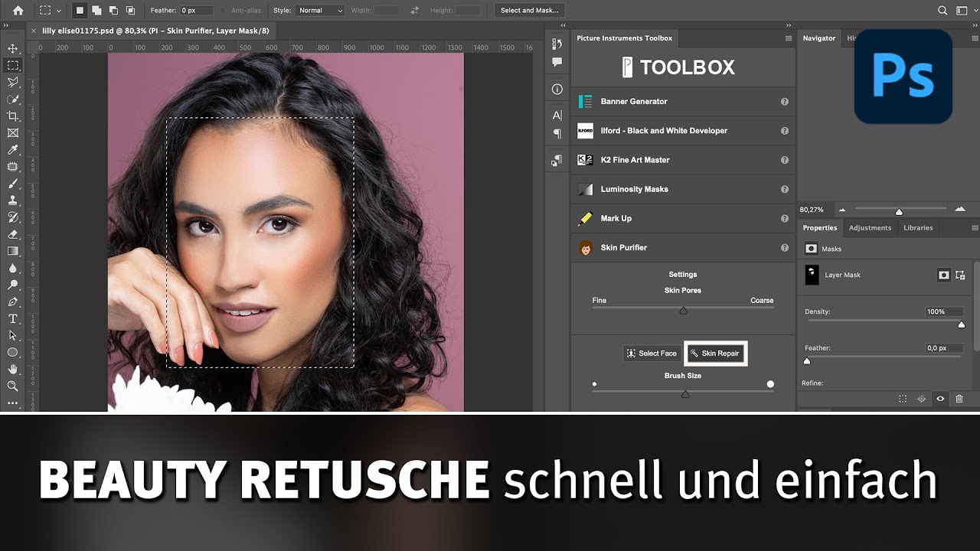Select the Dodge tool
This screenshot has height=551, width=980.
pos(12,285)
